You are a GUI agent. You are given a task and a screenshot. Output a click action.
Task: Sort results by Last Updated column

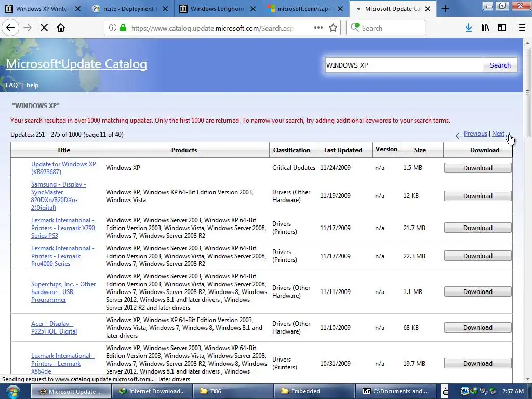point(343,150)
